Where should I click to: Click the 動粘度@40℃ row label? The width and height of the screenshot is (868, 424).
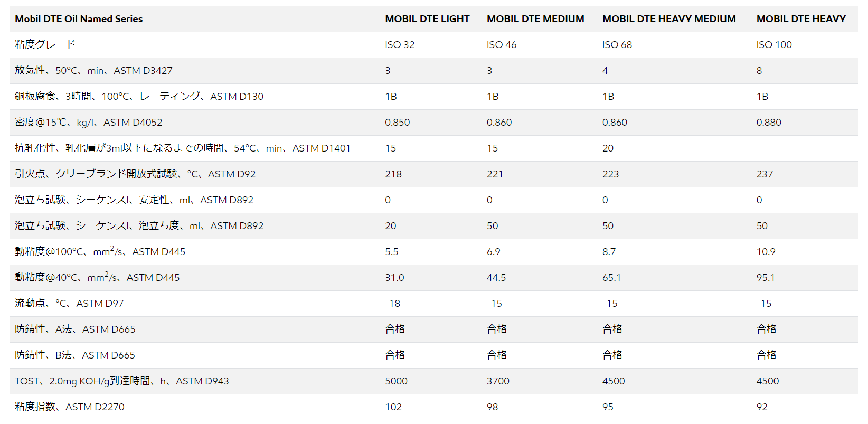[97, 277]
